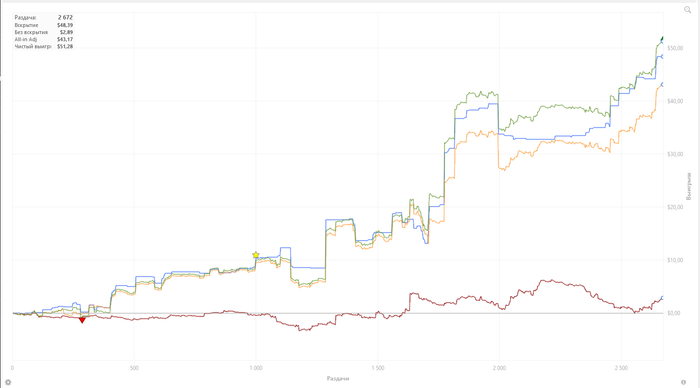Click the 1 000 x-axis tick label
700x388 pixels.
(x=256, y=368)
